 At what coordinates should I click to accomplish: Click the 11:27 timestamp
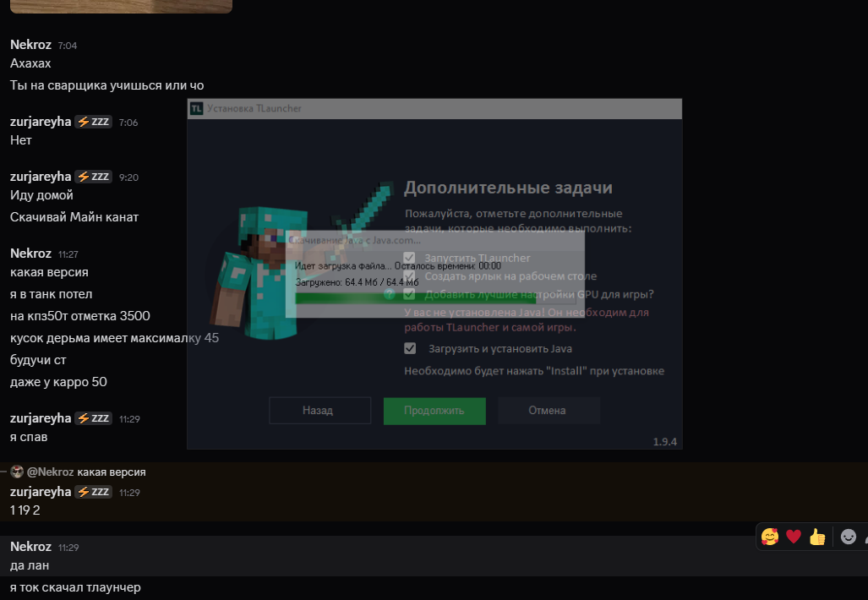click(x=68, y=254)
